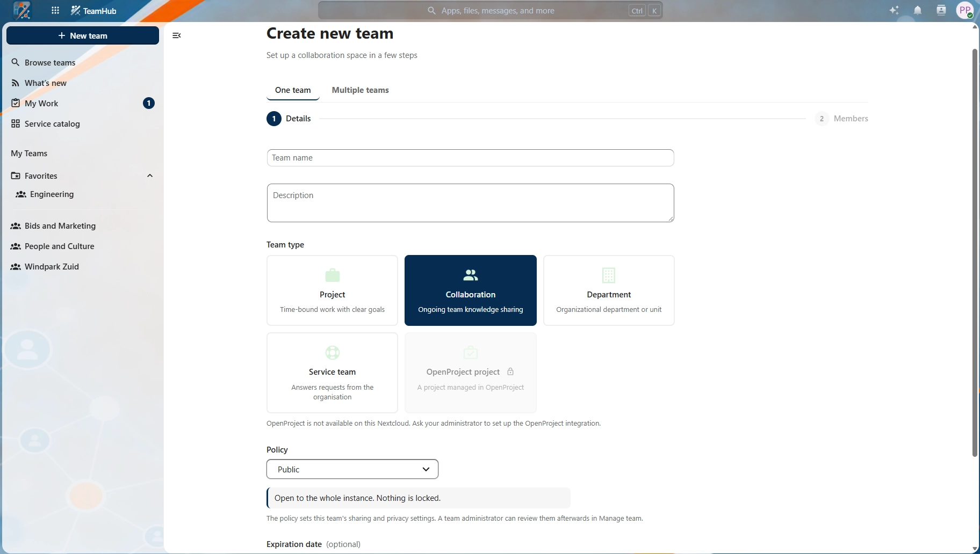The image size is (980, 554).
Task: Go to step 2 Members
Action: point(841,119)
